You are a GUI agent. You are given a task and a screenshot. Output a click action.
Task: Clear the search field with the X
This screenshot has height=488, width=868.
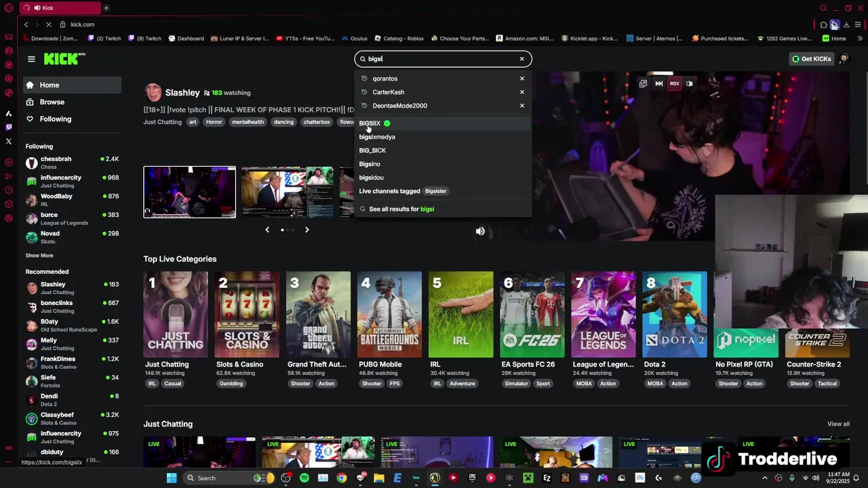point(521,59)
